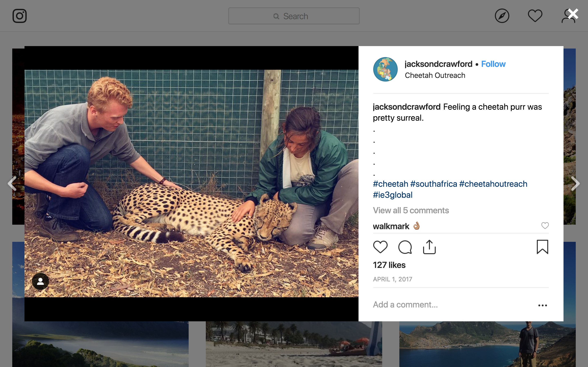
Task: Open the Cheetah Outreach location link
Action: click(435, 75)
